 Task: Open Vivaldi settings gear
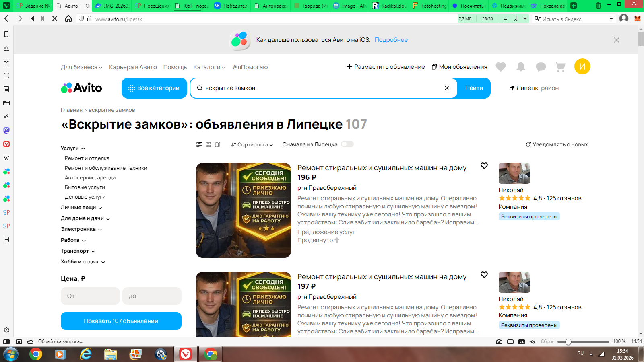pos(6,330)
